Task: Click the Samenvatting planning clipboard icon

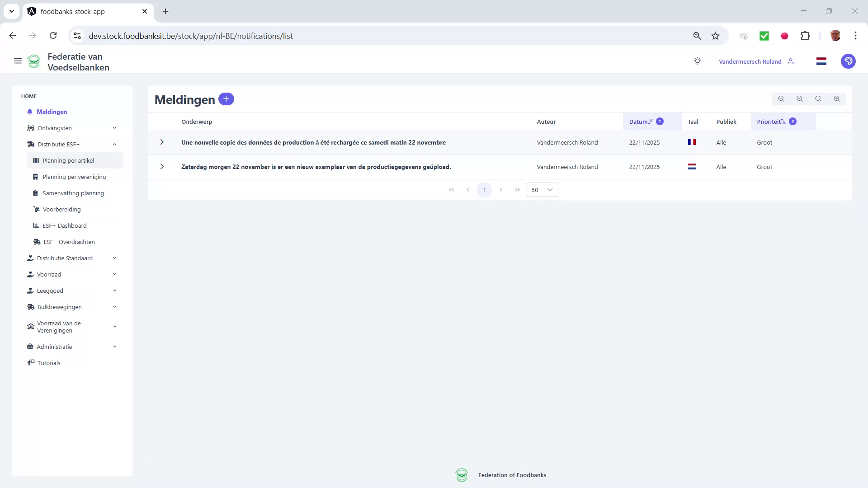Action: click(36, 193)
